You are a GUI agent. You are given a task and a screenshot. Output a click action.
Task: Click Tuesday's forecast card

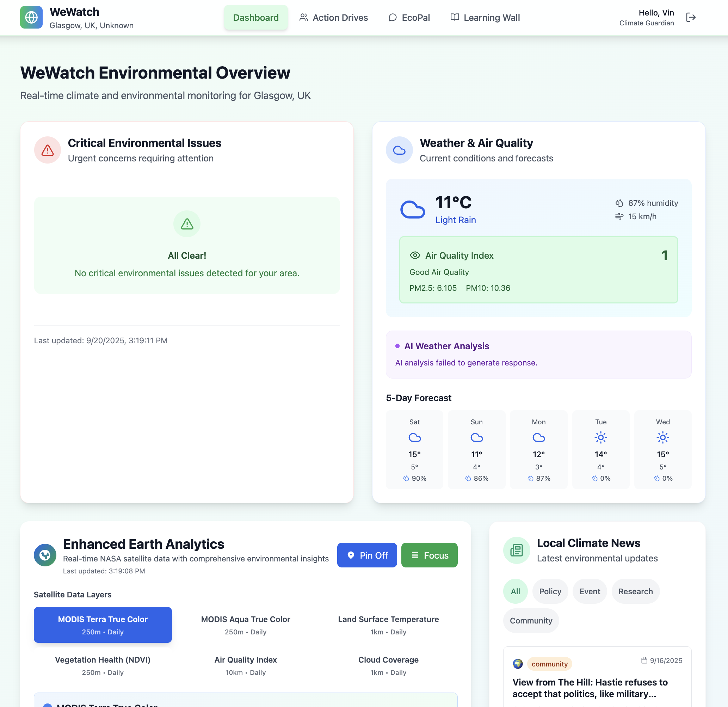click(600, 449)
